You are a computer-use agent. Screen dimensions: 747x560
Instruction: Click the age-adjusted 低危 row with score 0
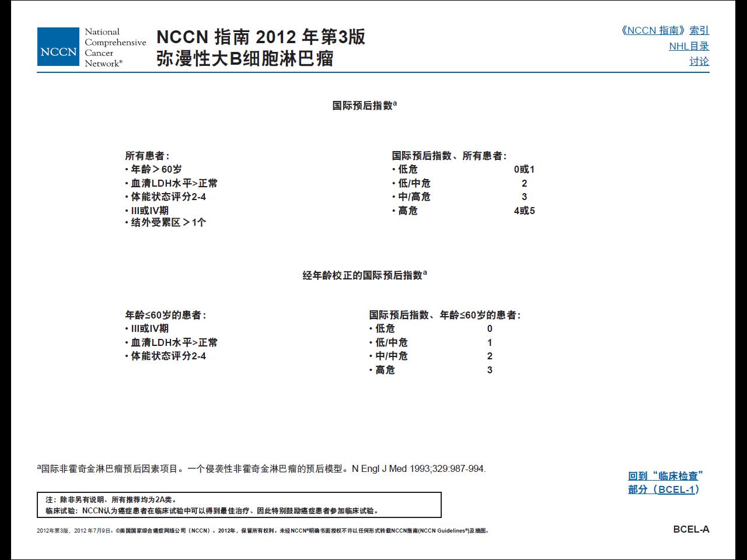coord(431,328)
